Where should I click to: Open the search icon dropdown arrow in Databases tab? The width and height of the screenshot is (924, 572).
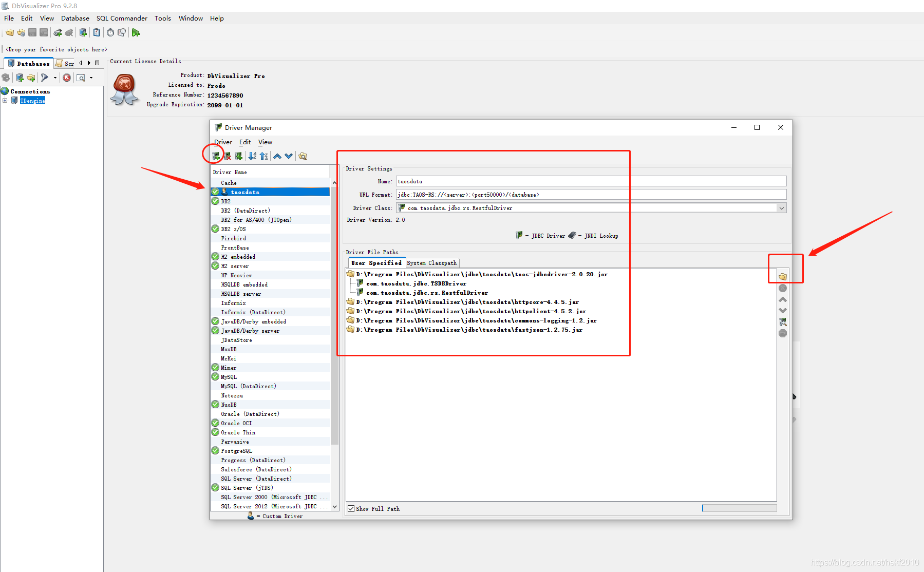pos(91,78)
